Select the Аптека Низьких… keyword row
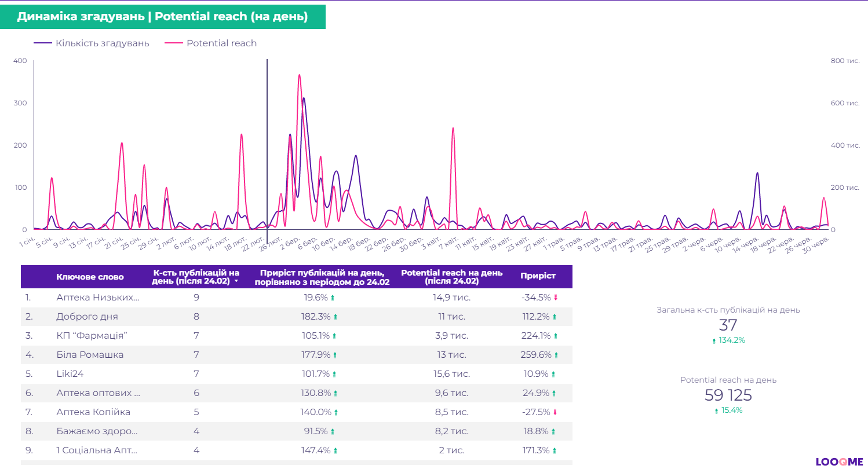The width and height of the screenshot is (868, 473). pyautogui.click(x=297, y=298)
